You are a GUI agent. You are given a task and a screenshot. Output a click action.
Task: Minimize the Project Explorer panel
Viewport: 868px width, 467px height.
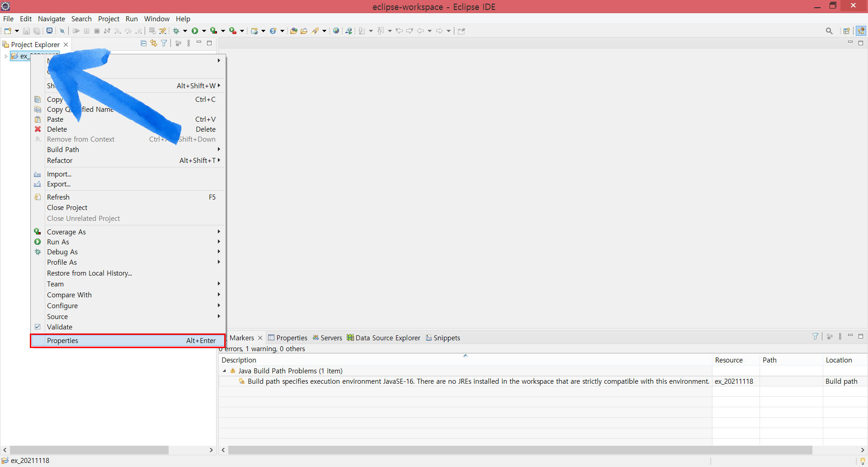pos(199,43)
